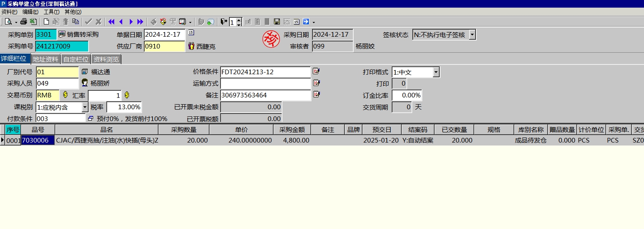
Task: Open the 工具 menu
Action: 51,12
